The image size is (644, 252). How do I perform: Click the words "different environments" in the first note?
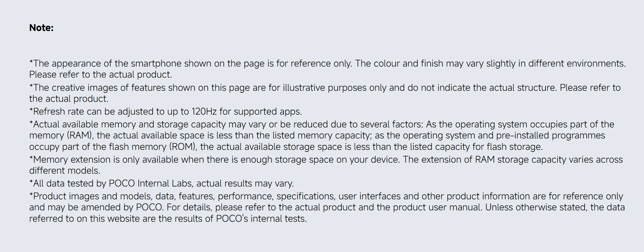pos(577,63)
